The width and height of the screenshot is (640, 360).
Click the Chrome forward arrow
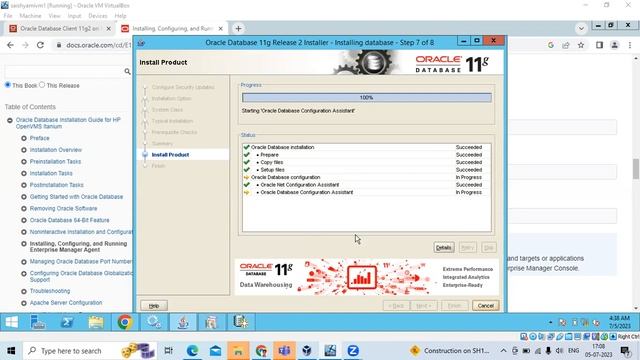[x=25, y=45]
